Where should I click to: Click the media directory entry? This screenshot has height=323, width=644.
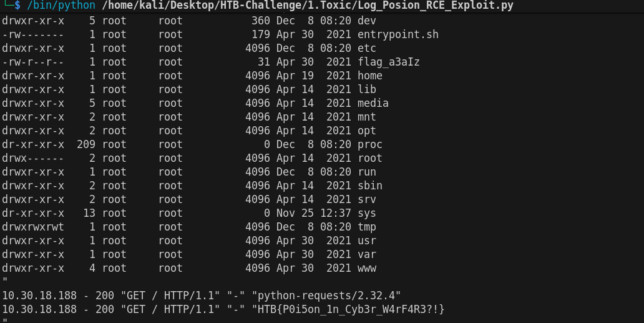[x=373, y=103]
